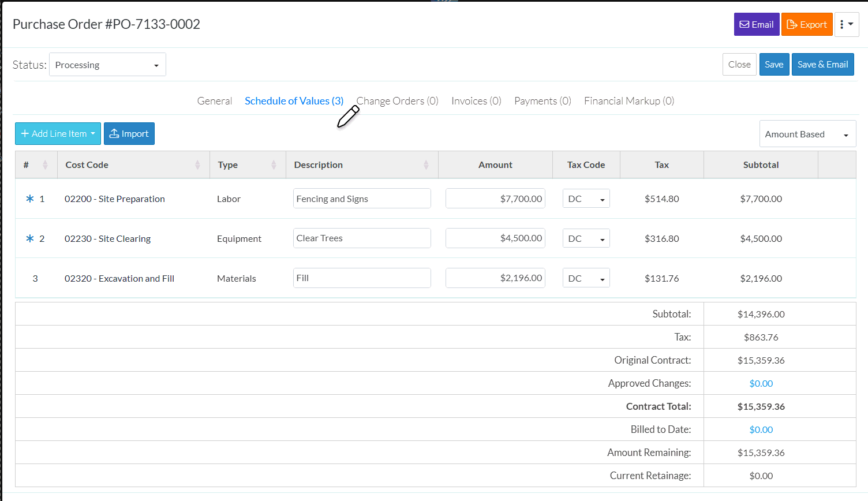Go to the Payments (0) tab
Screen dimensions: 868x501
[542, 101]
